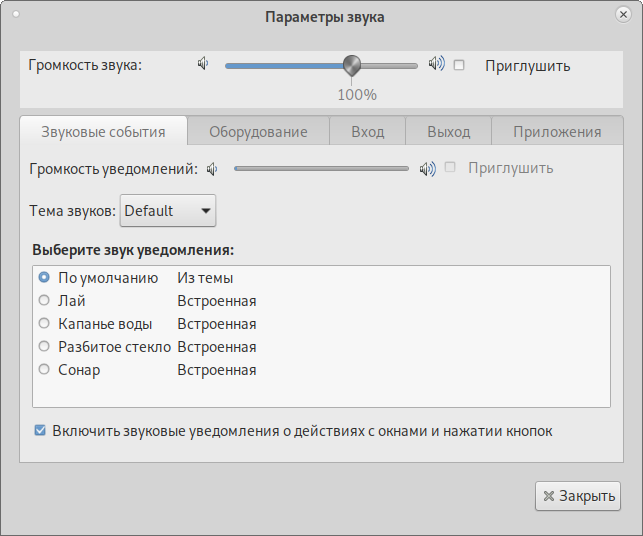
Task: Pick the Сонар notification sound
Action: point(44,369)
